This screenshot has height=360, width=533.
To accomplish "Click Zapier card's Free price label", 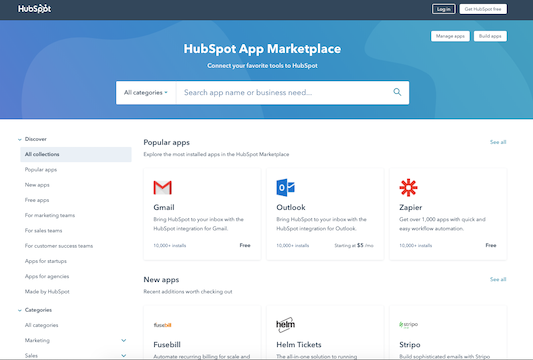I will pyautogui.click(x=491, y=245).
